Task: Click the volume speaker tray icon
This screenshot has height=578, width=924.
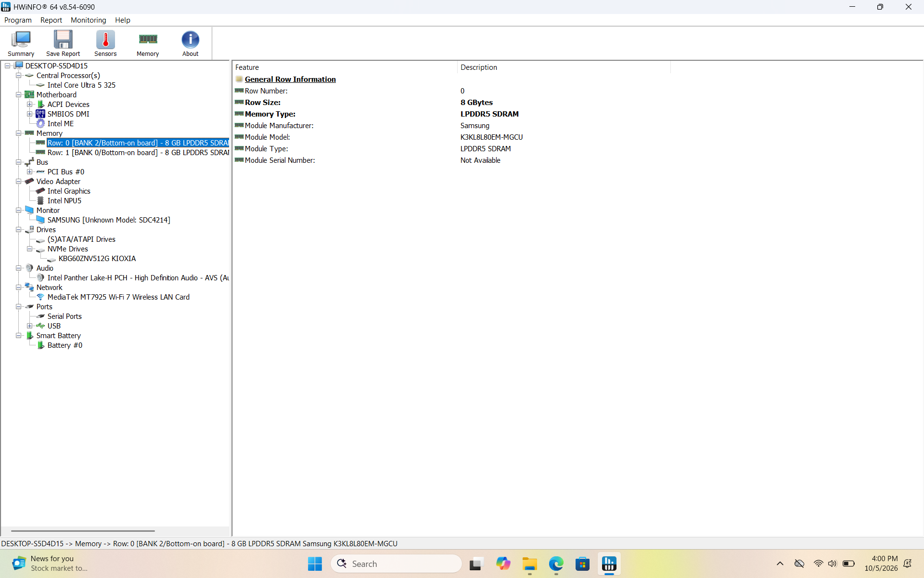Action: point(833,564)
